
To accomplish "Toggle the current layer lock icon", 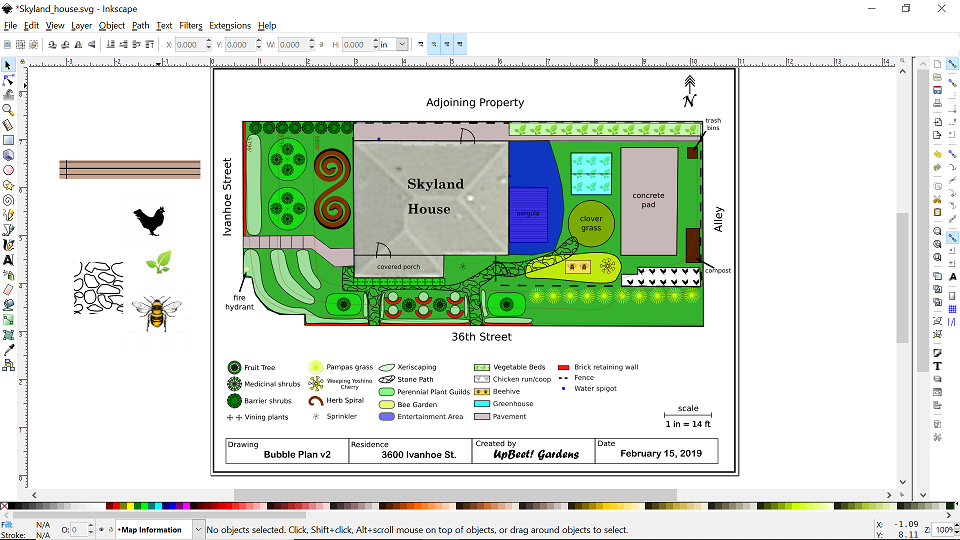I will tap(111, 530).
